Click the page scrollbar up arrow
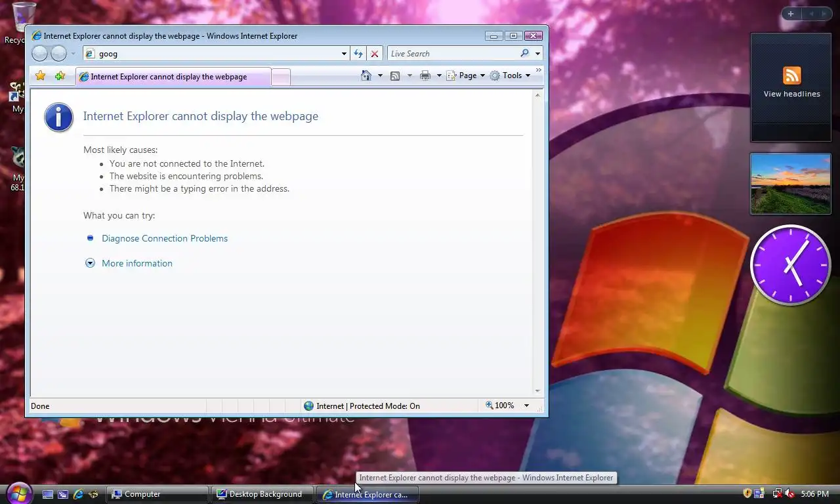Viewport: 840px width, 504px height. [x=537, y=96]
